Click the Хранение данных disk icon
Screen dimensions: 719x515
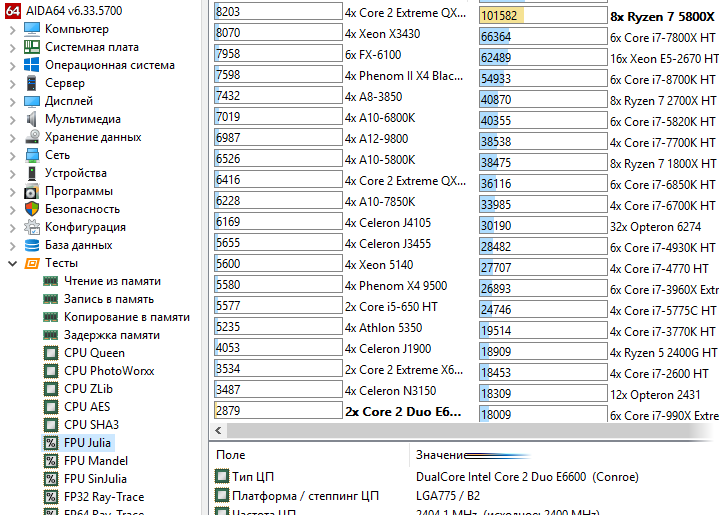[32, 137]
